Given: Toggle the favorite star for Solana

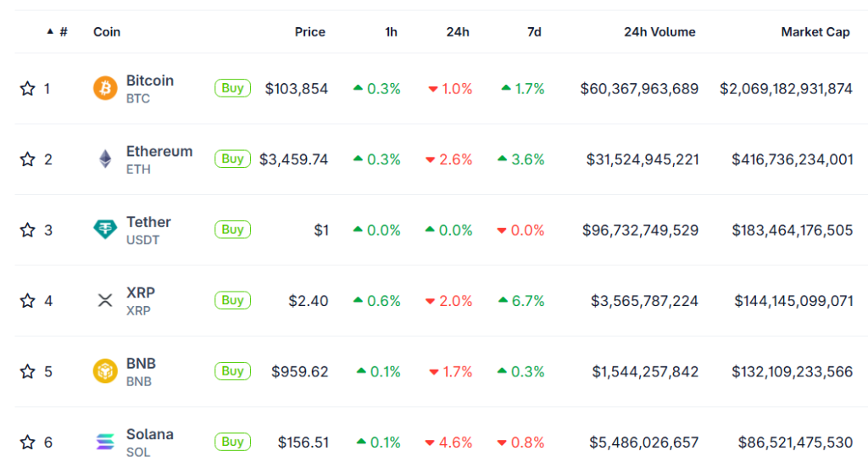Looking at the screenshot, I should coord(27,442).
